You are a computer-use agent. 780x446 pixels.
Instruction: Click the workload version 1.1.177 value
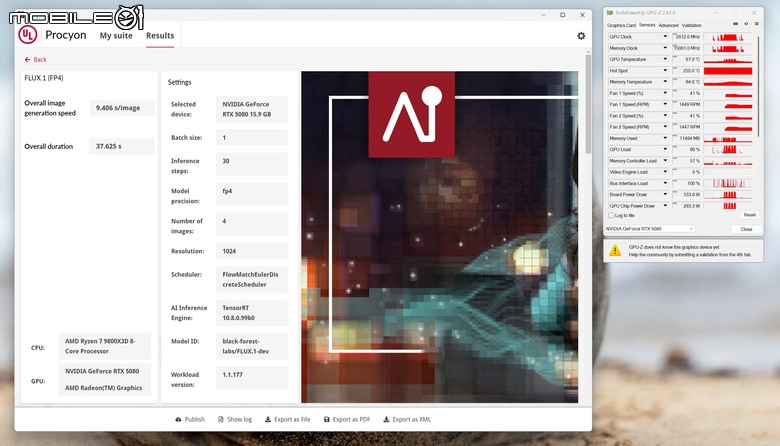click(x=252, y=378)
